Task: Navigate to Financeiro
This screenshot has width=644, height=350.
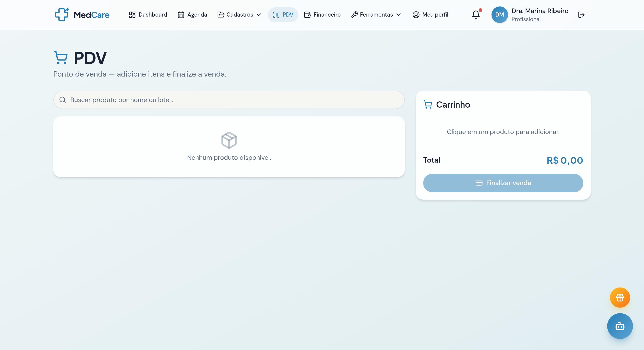Action: point(322,15)
